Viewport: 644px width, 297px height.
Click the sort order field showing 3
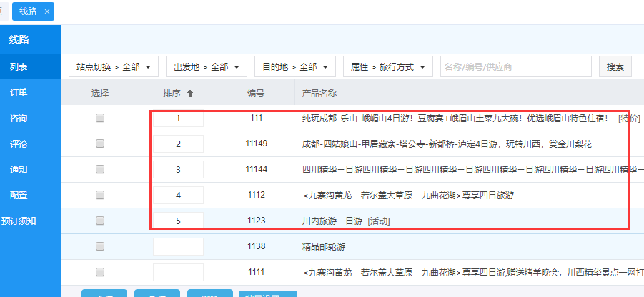[x=178, y=170]
